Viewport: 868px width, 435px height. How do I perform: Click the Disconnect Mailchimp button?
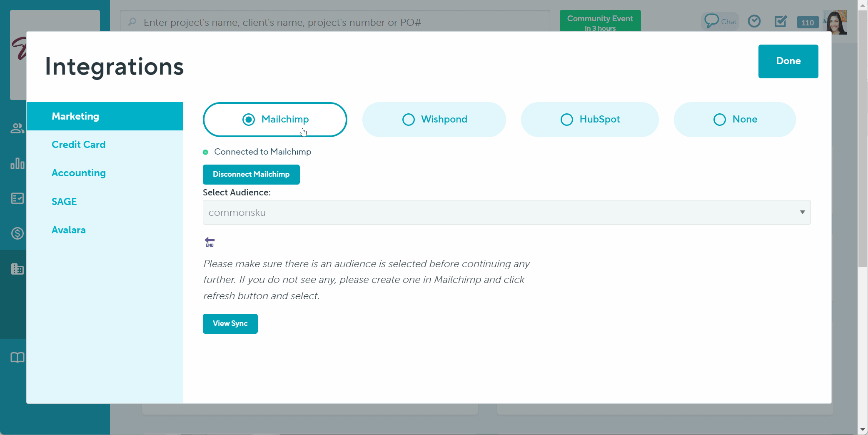251,174
